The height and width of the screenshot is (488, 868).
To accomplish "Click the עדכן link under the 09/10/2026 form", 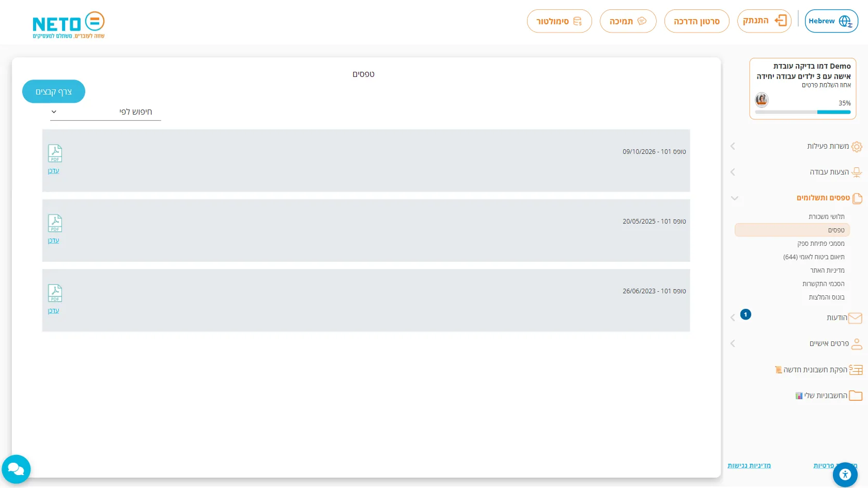I will click(54, 171).
